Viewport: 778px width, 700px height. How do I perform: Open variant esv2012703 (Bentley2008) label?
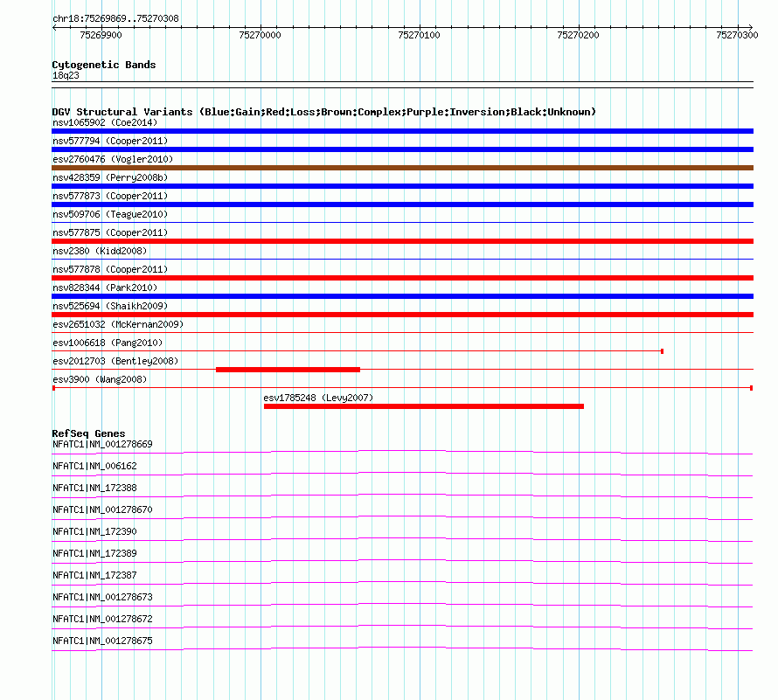115,361
